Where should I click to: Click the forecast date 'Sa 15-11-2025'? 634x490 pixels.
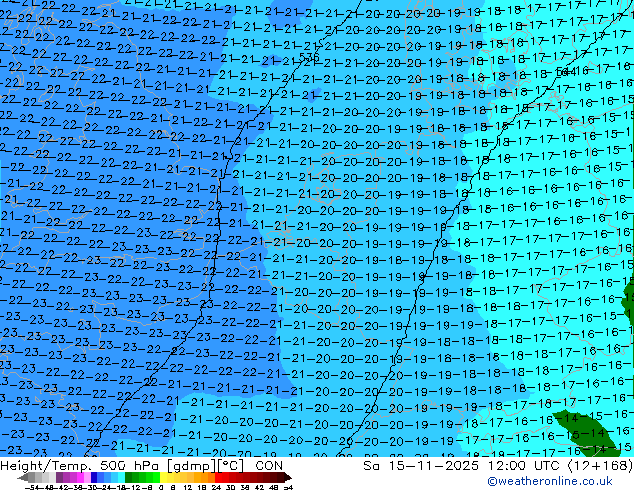(421, 466)
